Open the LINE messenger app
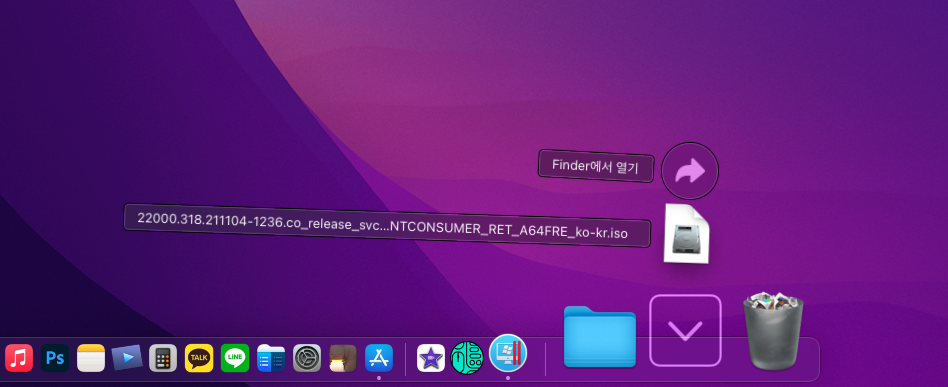The width and height of the screenshot is (948, 387). click(x=235, y=358)
